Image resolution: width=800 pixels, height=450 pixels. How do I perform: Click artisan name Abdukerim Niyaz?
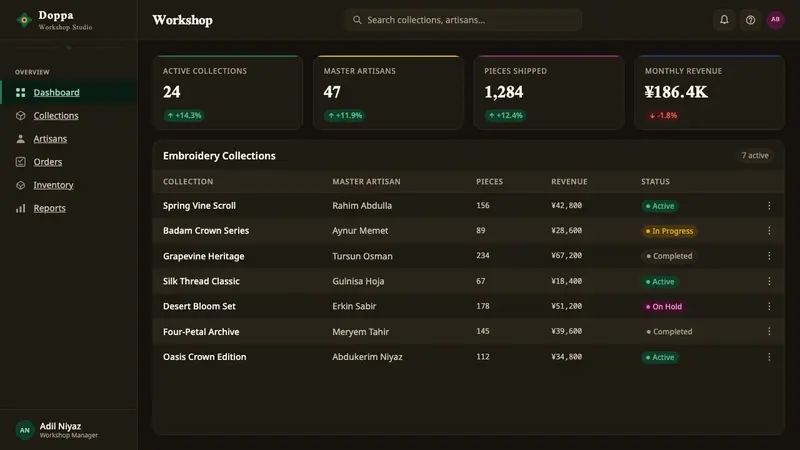point(367,357)
